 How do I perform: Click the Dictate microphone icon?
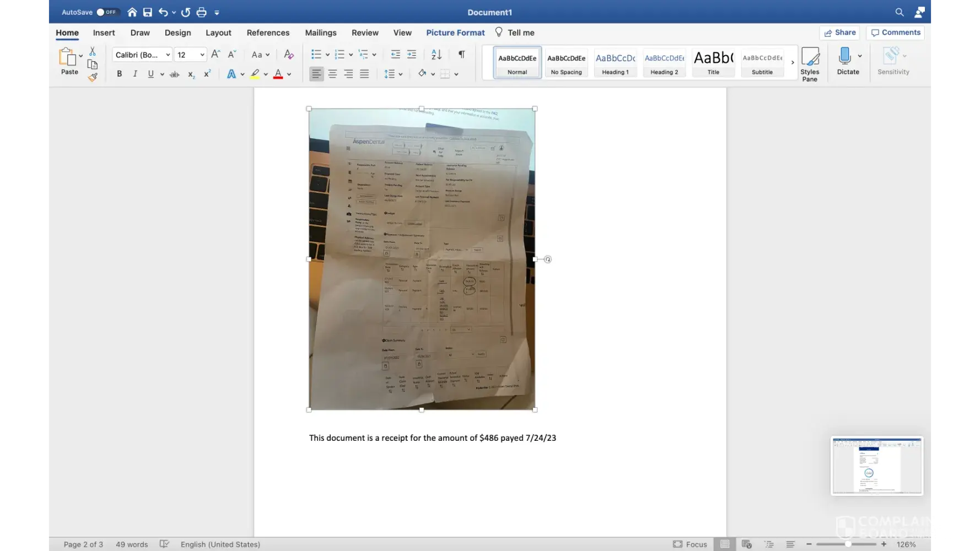(844, 57)
